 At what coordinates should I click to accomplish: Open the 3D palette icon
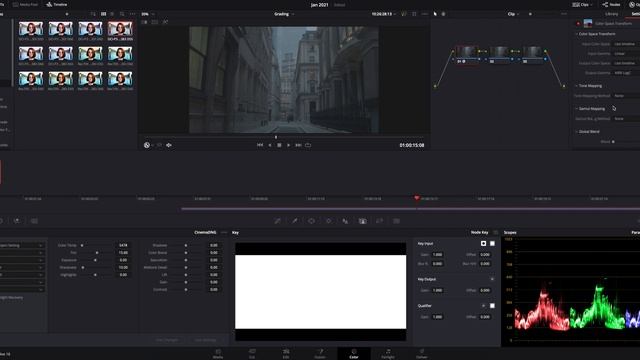[x=396, y=221]
